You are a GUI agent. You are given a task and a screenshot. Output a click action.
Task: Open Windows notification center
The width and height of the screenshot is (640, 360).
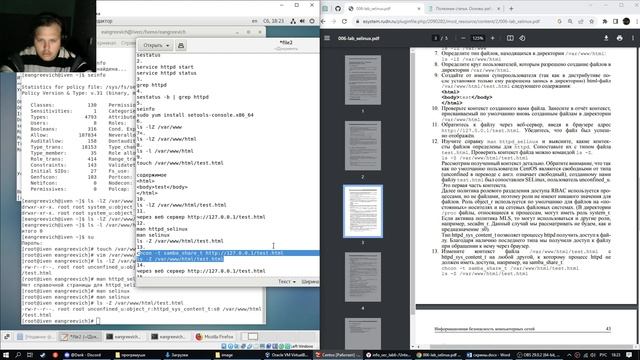[629, 355]
